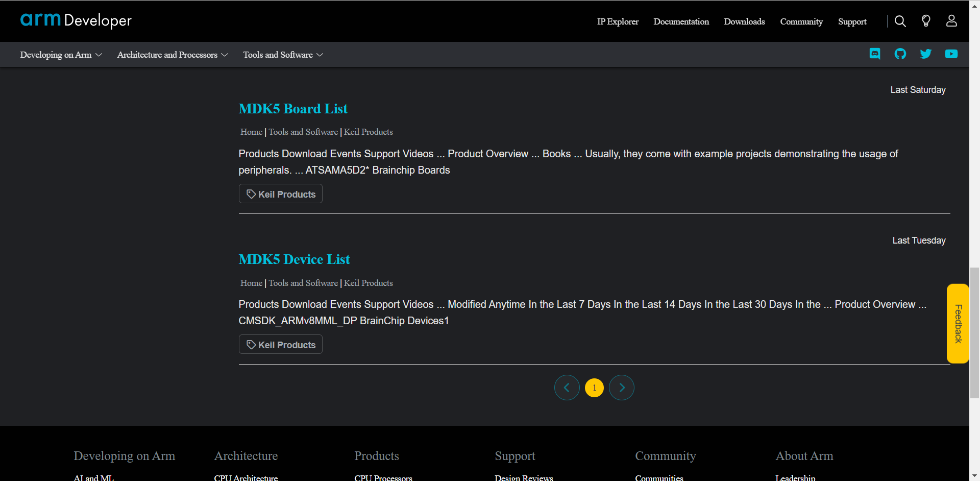
Task: Expand Tools and Software menu
Action: pos(283,55)
